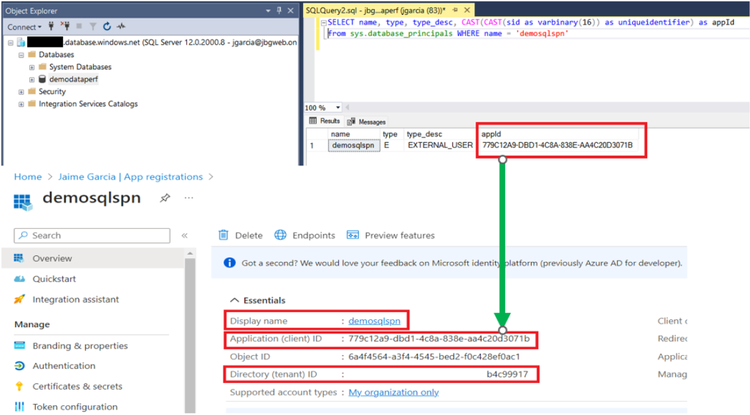
Task: Follow the My organization only link
Action: (393, 393)
